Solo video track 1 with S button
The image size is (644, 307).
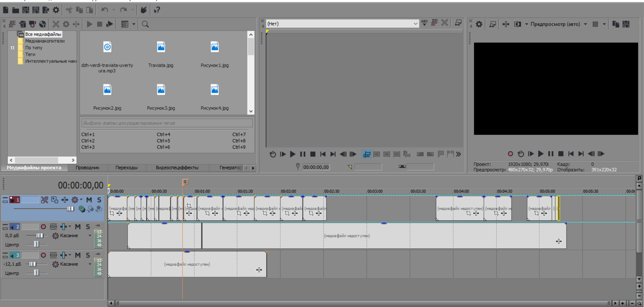click(x=99, y=200)
